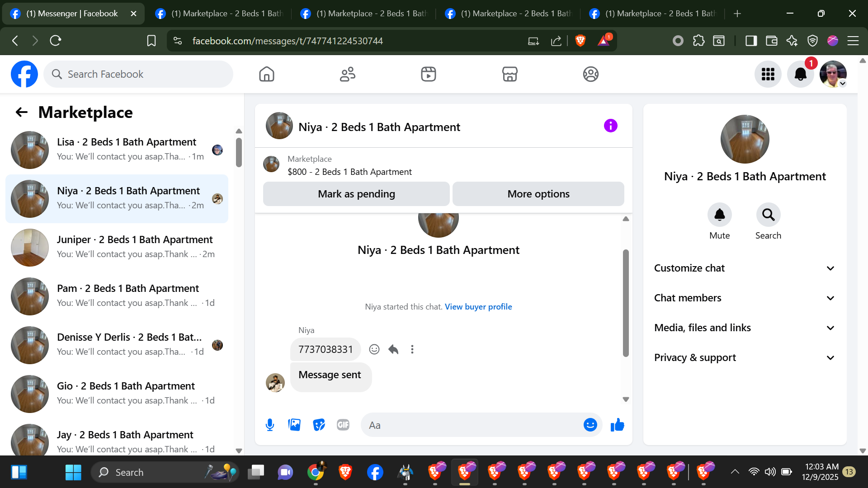This screenshot has width=868, height=488.
Task: Attach a photo file to message
Action: pos(294,425)
